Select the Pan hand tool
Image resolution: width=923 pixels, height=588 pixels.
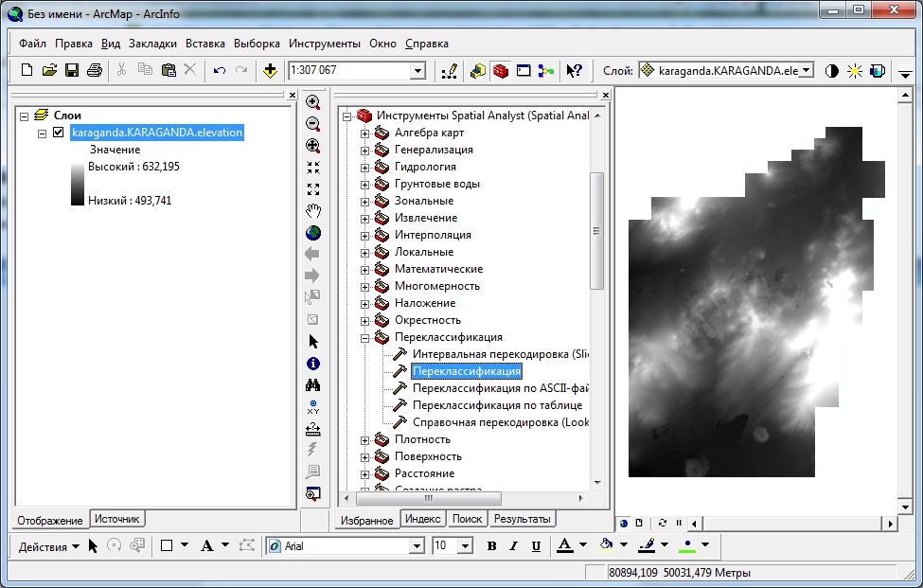313,211
